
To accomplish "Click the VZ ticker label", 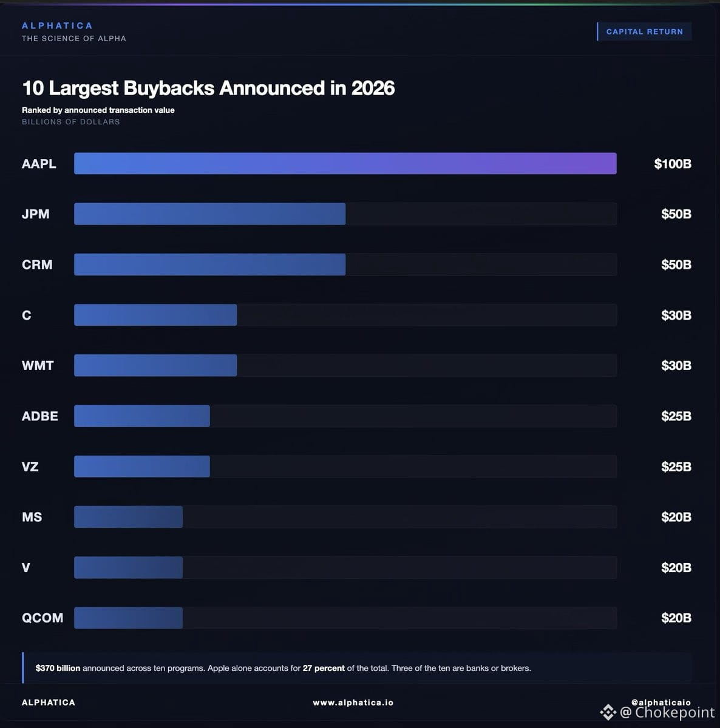I will 30,467.
